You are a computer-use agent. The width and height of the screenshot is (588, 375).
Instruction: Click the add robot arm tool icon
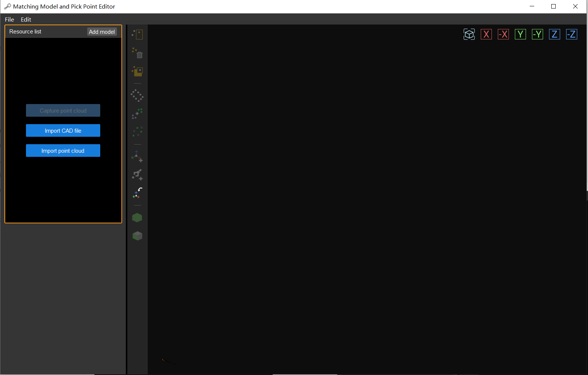137,175
